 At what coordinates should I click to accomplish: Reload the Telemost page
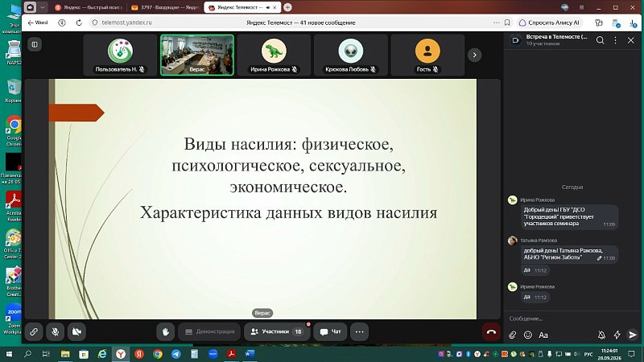(79, 23)
